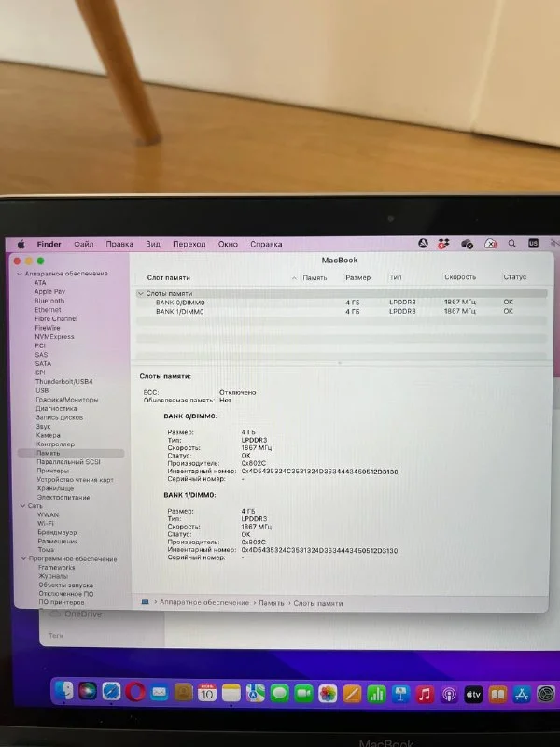Viewport: 560px width, 747px height.
Task: Launch Numbers from the dock
Action: click(376, 695)
